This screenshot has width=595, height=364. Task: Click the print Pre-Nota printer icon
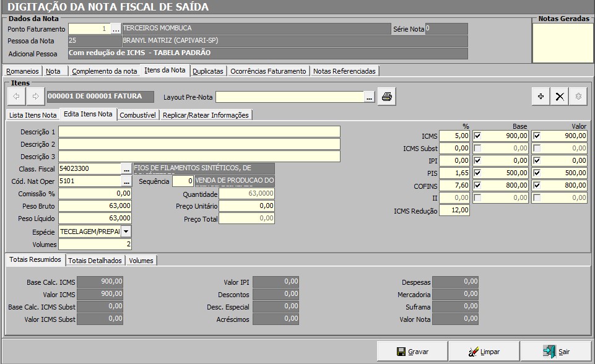(x=387, y=97)
